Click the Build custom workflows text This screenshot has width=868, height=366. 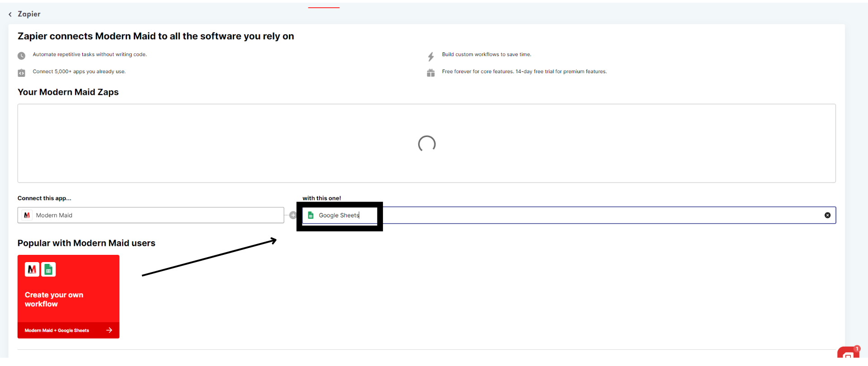point(486,54)
